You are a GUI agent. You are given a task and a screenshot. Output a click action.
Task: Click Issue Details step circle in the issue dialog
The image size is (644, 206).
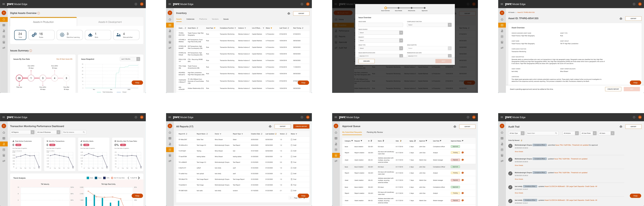(x=398, y=8)
